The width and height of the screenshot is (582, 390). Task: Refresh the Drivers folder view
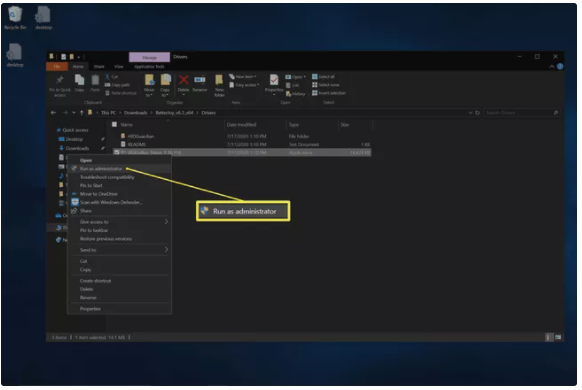pyautogui.click(x=478, y=113)
